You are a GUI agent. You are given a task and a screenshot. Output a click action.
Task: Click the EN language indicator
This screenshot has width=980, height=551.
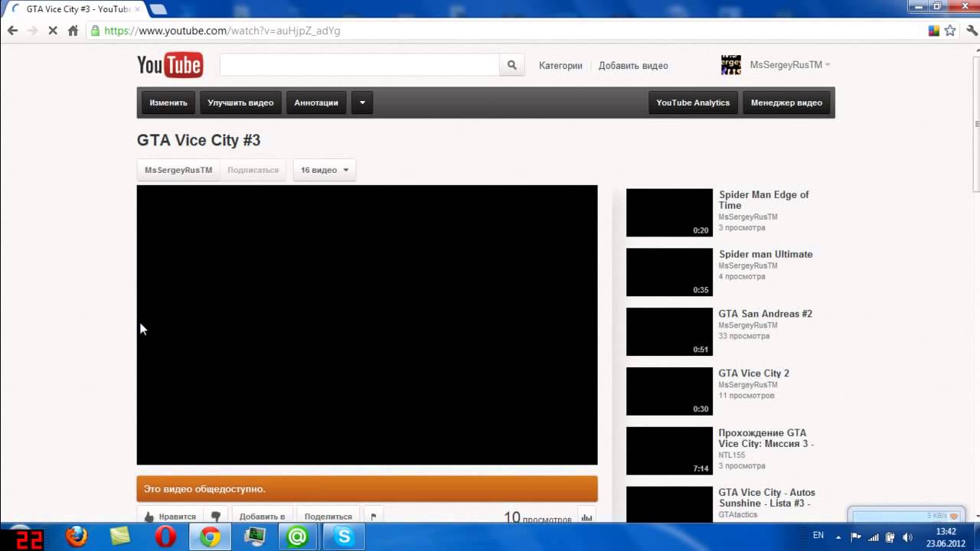click(x=818, y=536)
